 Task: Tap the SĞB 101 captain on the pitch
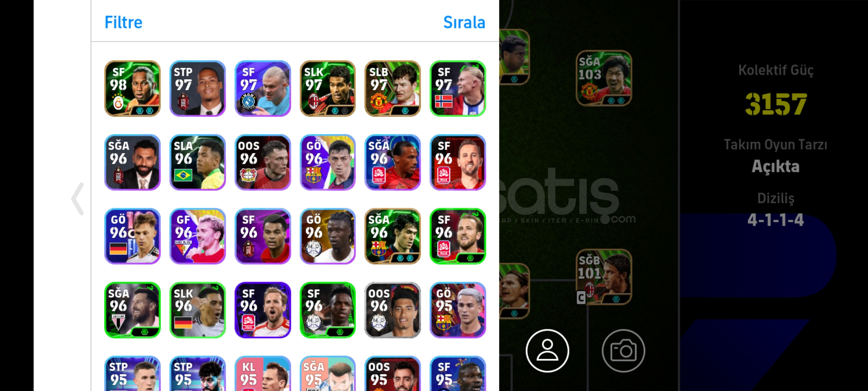click(x=604, y=277)
